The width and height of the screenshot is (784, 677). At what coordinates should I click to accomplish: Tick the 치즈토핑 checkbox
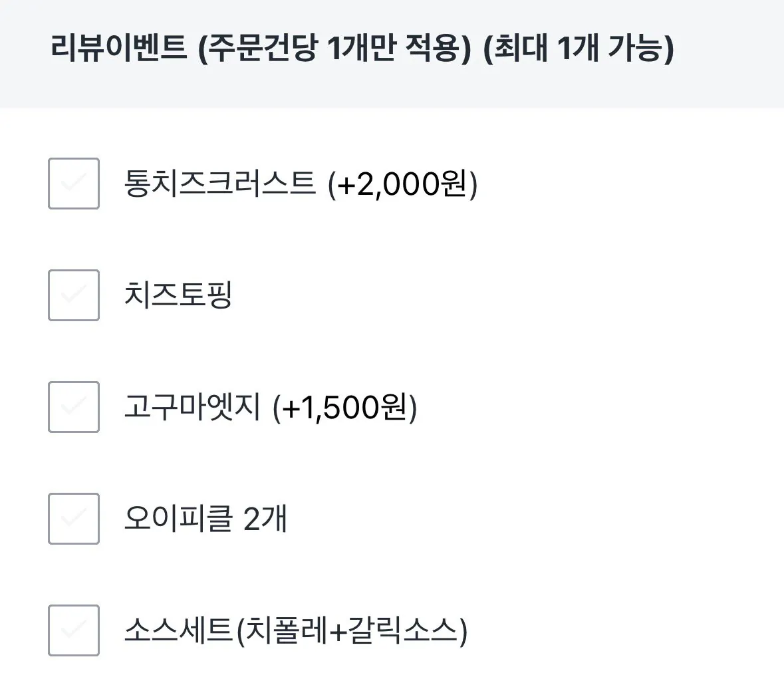coord(74,295)
